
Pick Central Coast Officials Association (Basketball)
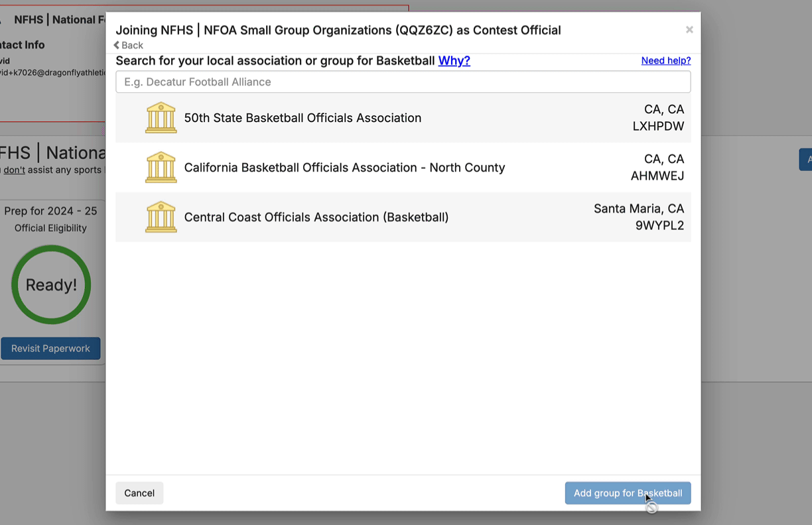[316, 217]
